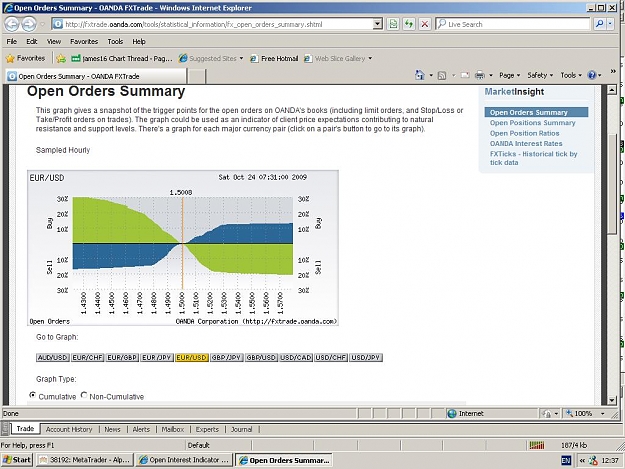Go forward with the browser Forward arrow
Screen dimensions: 625x469
29,24
